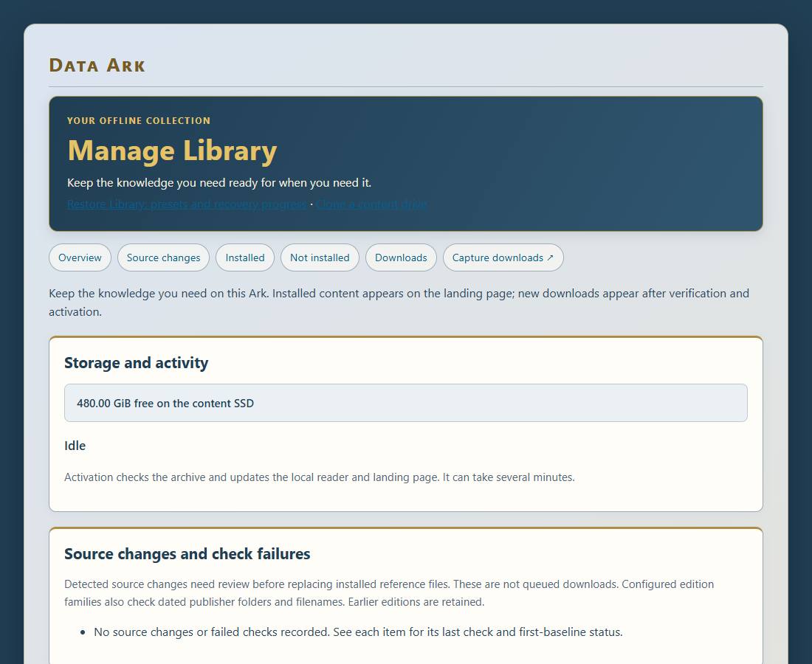Click the Idle activity status

click(x=75, y=446)
